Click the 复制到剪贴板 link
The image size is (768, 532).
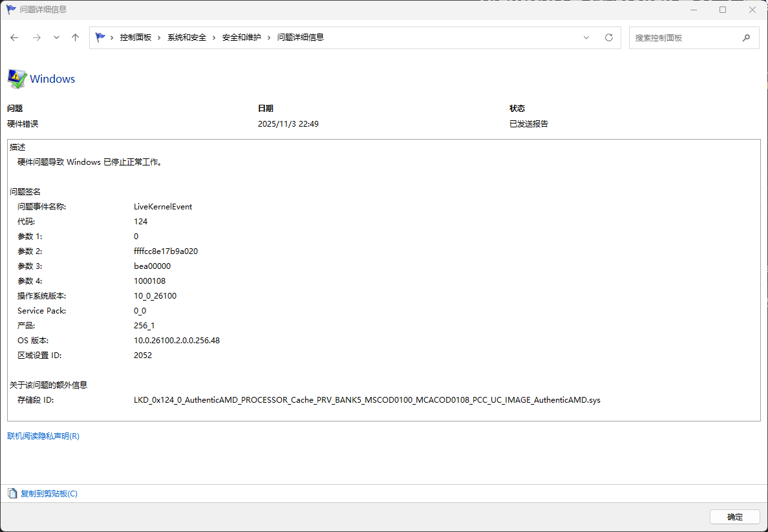click(x=48, y=493)
